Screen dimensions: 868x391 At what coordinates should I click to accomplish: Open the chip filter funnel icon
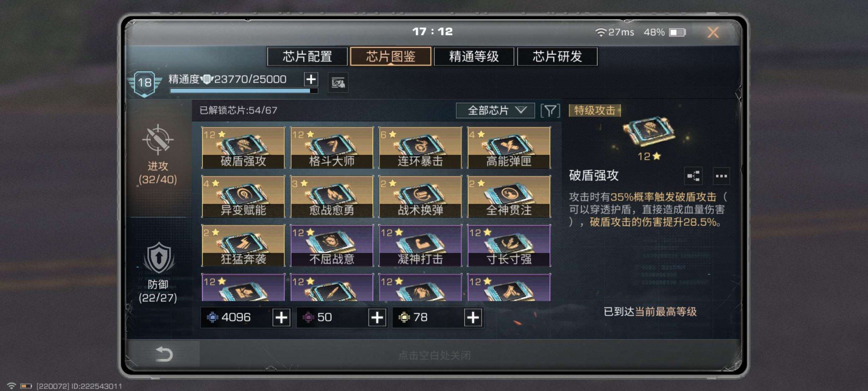(x=550, y=110)
